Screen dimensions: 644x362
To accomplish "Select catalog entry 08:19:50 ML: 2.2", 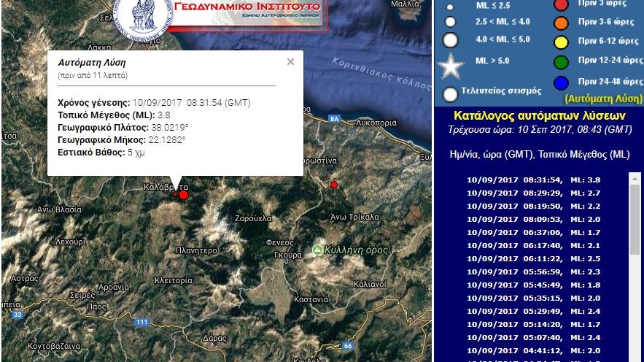I will pos(533,207).
